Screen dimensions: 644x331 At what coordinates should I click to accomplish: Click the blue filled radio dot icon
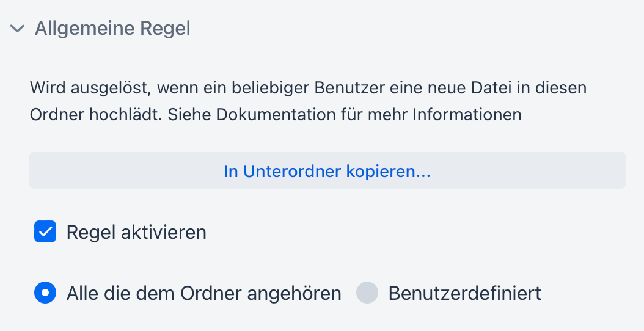45,293
